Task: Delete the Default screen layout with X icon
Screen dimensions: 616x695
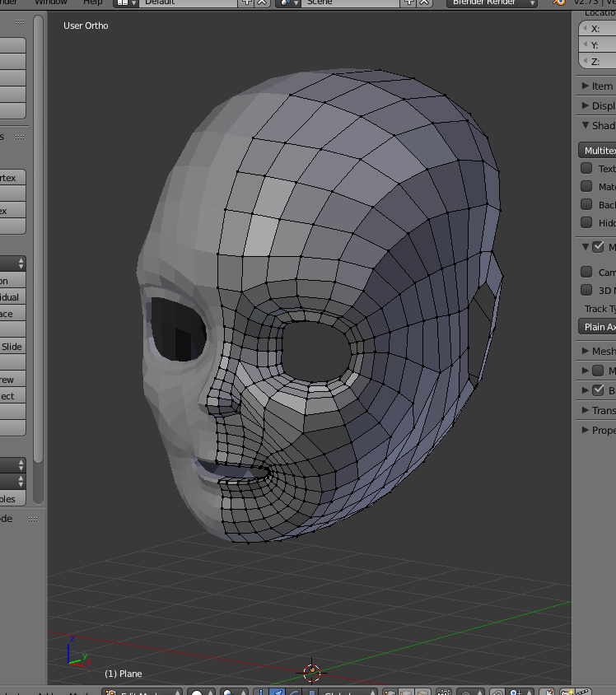Action: (x=262, y=2)
